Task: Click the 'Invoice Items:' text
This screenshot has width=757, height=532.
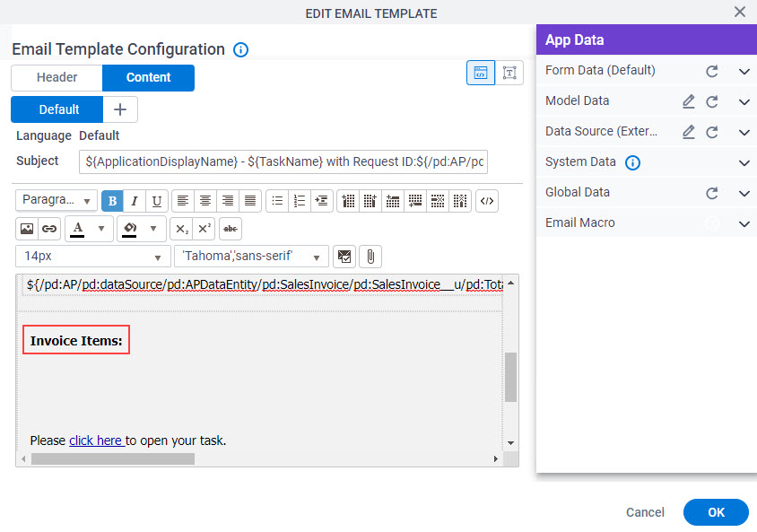Action: click(x=76, y=341)
